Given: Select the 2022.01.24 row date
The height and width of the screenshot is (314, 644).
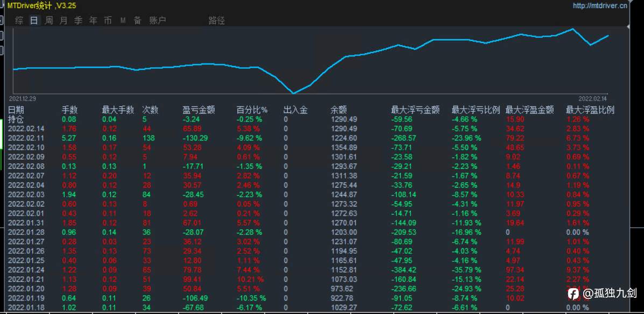Looking at the screenshot, I should [x=25, y=270].
